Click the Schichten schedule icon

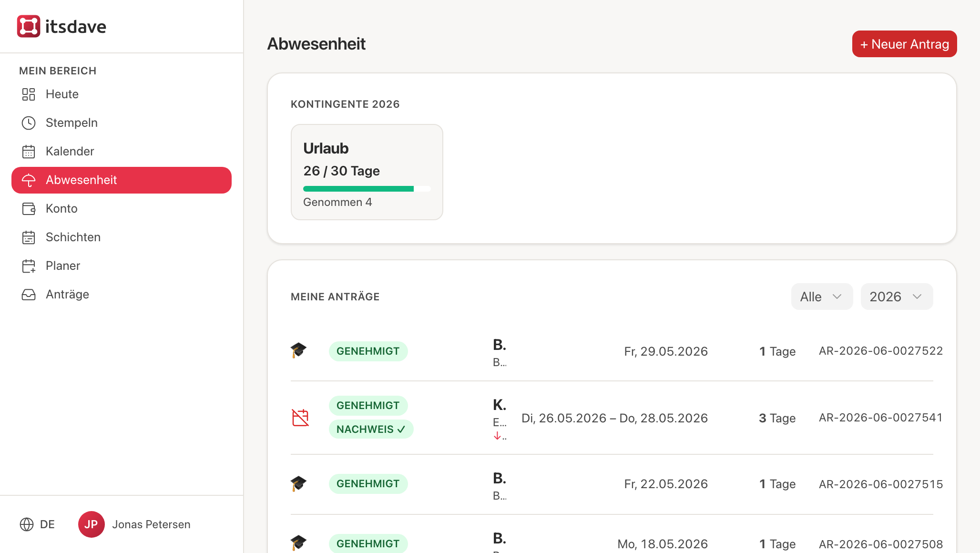point(29,237)
